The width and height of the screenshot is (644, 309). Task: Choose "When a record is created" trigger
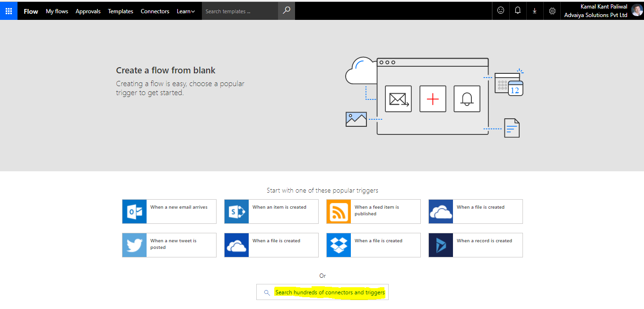pyautogui.click(x=476, y=245)
